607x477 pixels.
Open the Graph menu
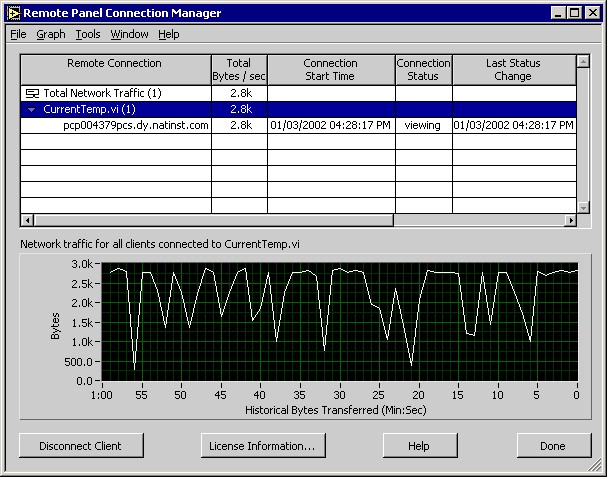51,34
